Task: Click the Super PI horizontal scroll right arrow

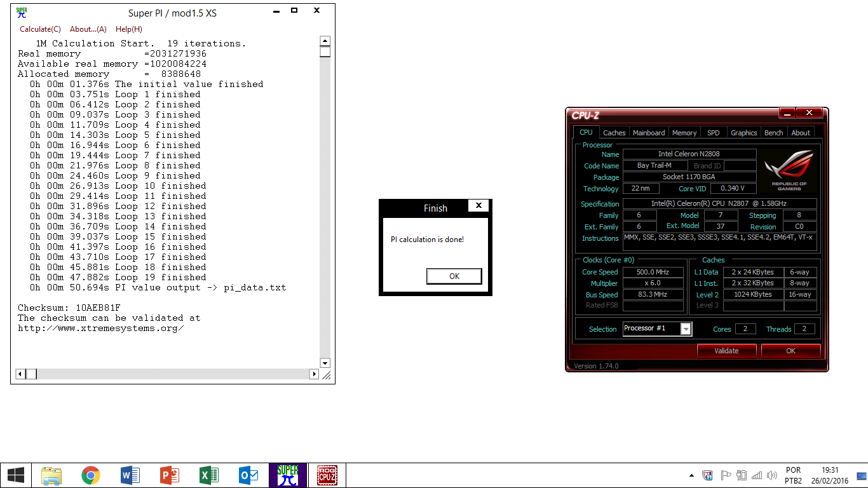Action: [314, 374]
